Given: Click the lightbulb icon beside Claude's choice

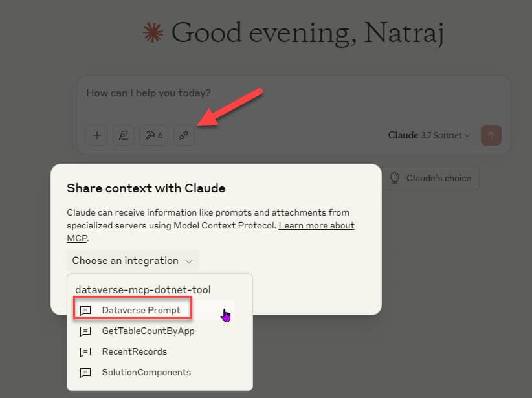Looking at the screenshot, I should 395,178.
